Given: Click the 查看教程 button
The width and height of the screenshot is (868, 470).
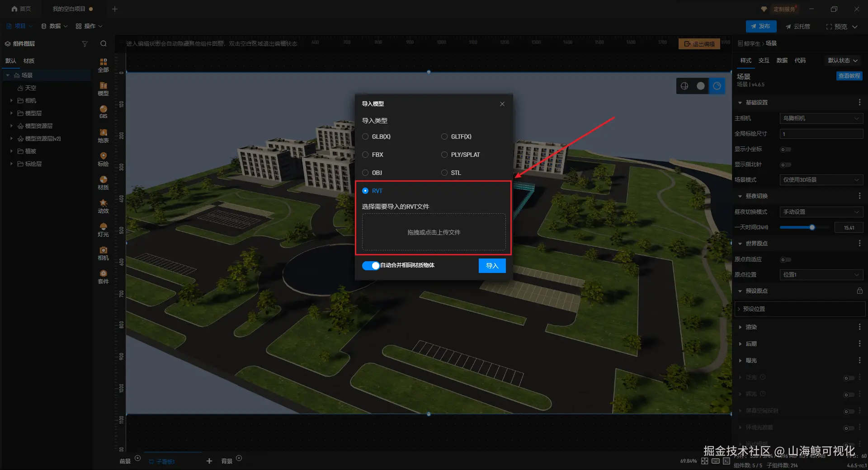Looking at the screenshot, I should click(x=849, y=76).
